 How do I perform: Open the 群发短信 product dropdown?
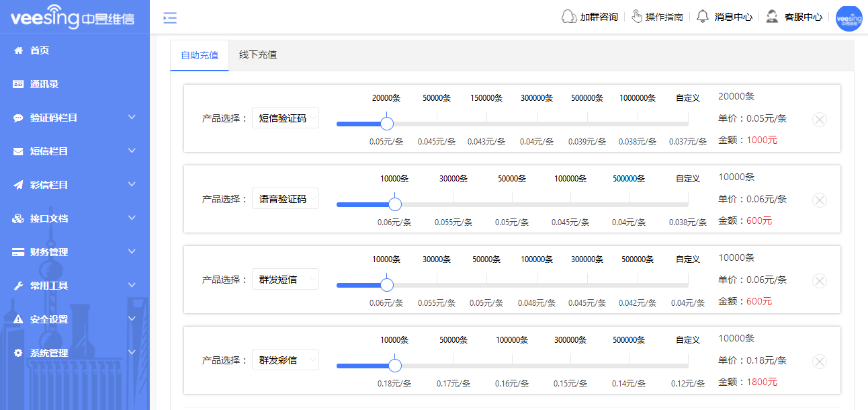point(285,279)
